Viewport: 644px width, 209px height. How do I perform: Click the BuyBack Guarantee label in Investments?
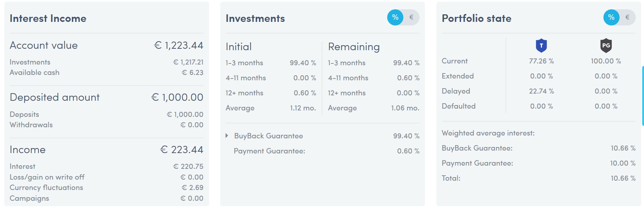pos(269,136)
